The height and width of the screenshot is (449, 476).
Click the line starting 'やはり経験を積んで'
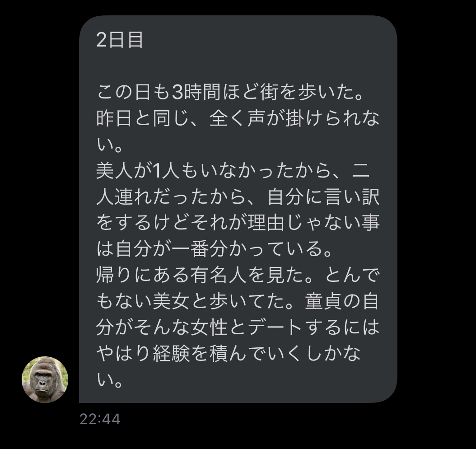tap(228, 353)
